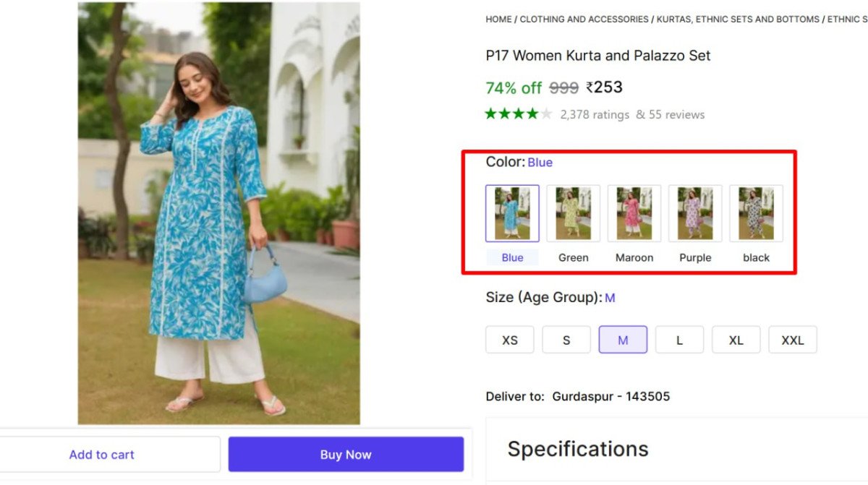This screenshot has width=868, height=485.
Task: Choose the XXL size
Action: 792,339
